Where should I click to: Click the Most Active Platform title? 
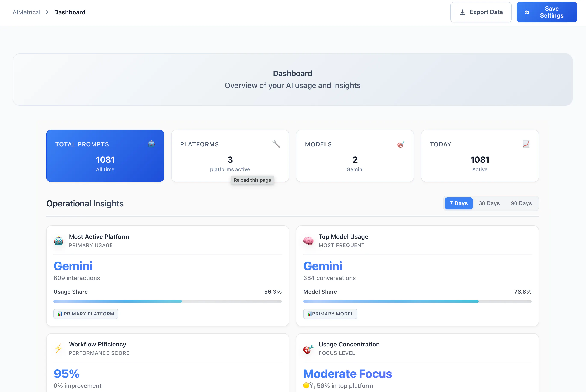click(x=99, y=236)
